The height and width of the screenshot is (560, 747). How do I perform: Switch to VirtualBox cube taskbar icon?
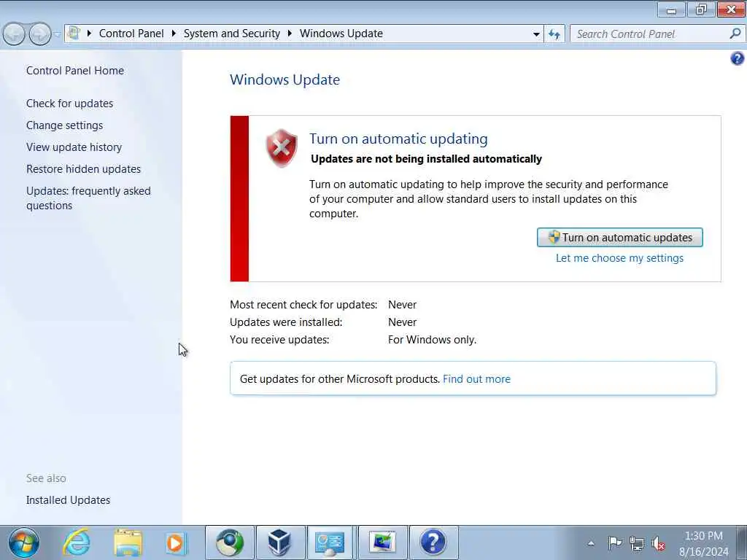(280, 542)
